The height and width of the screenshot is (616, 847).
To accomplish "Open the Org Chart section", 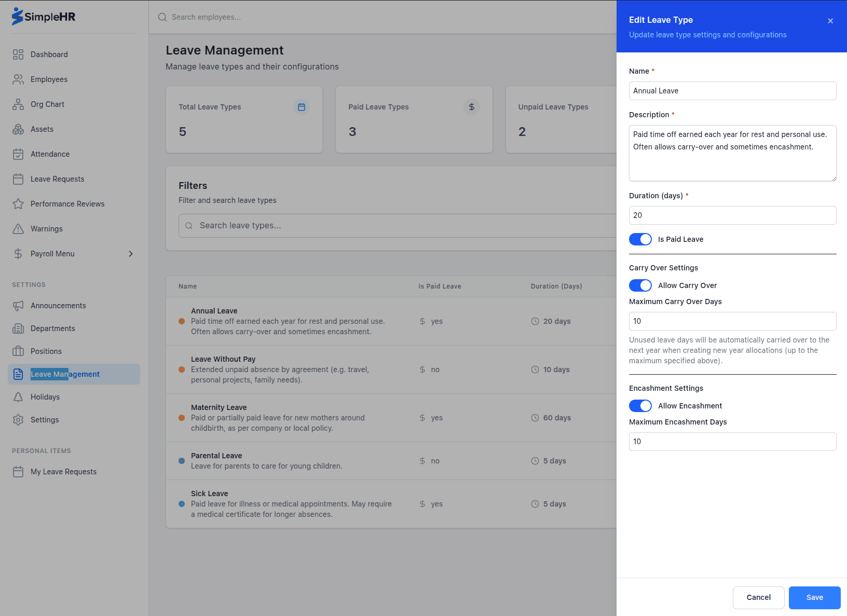I will click(18, 104).
